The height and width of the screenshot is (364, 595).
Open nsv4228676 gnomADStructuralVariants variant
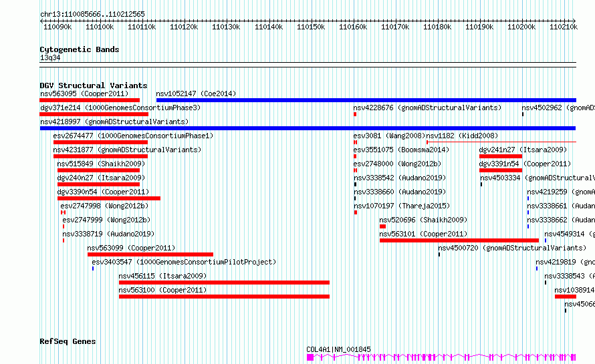[427, 108]
